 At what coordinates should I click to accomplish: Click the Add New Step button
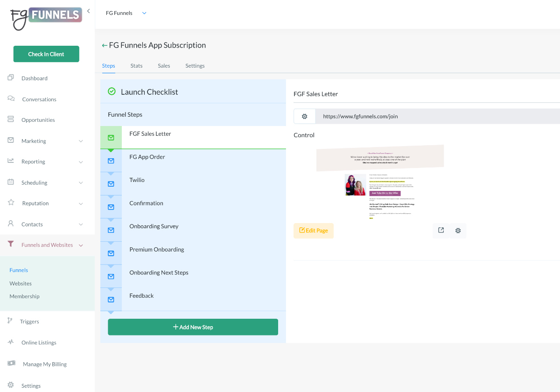193,327
